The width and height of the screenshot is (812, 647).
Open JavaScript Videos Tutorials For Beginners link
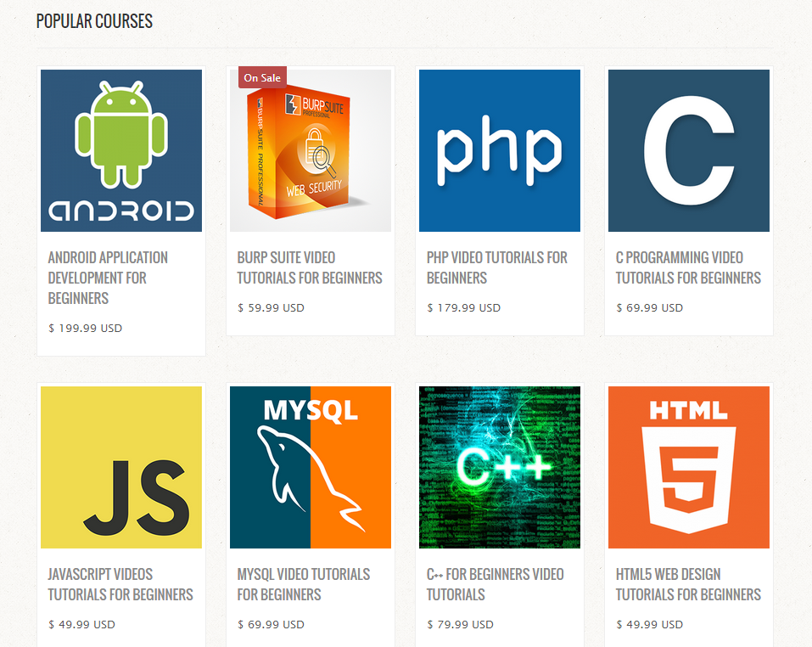(x=120, y=584)
